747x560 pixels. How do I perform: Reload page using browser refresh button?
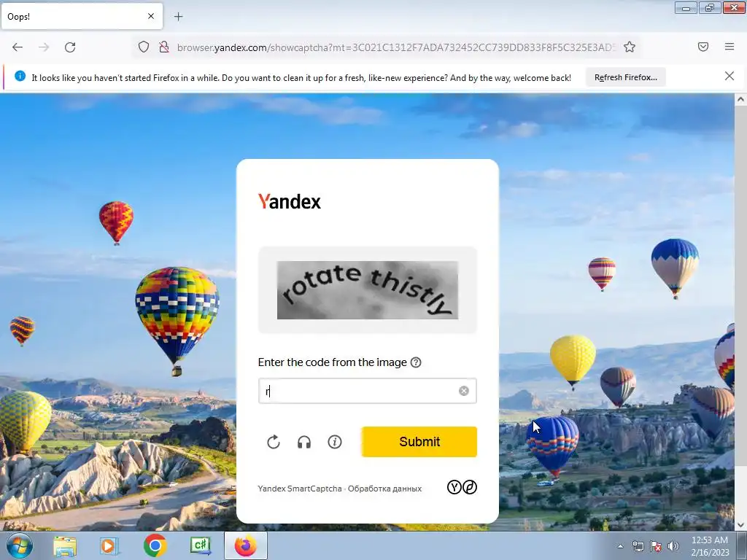point(70,47)
